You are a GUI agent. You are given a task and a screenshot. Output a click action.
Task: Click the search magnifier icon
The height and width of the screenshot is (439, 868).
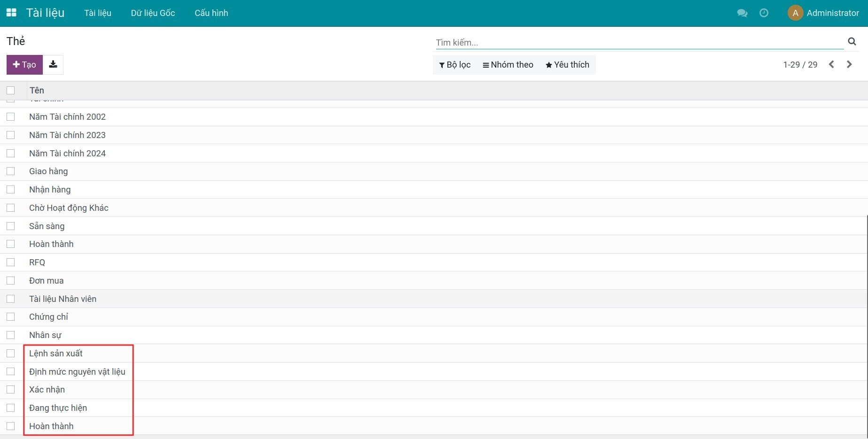[852, 42]
